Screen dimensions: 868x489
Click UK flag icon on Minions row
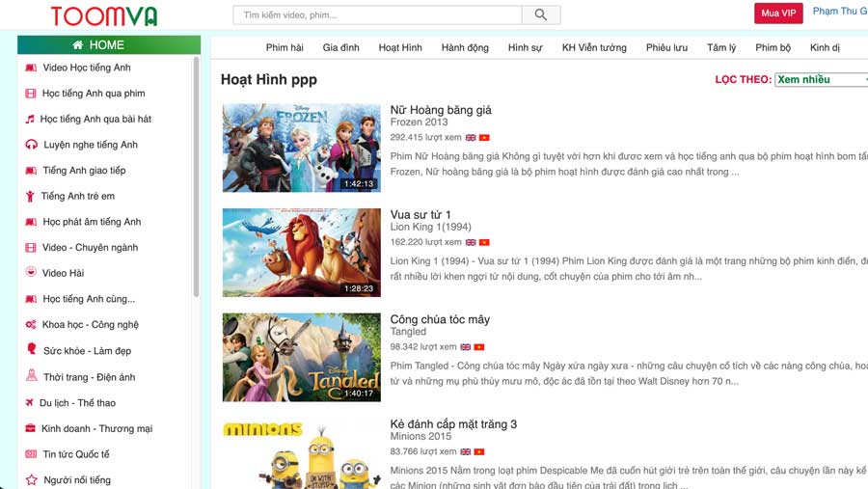point(466,451)
